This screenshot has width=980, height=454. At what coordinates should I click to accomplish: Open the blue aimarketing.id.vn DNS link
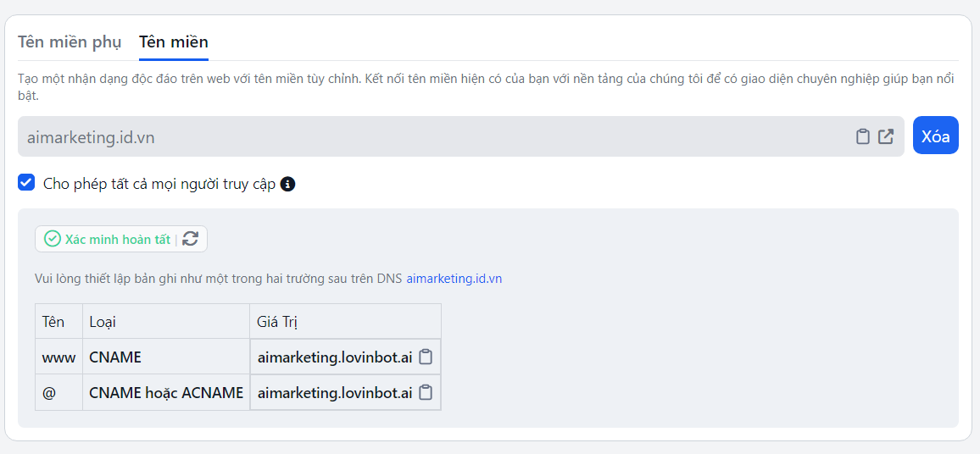pyautogui.click(x=454, y=279)
